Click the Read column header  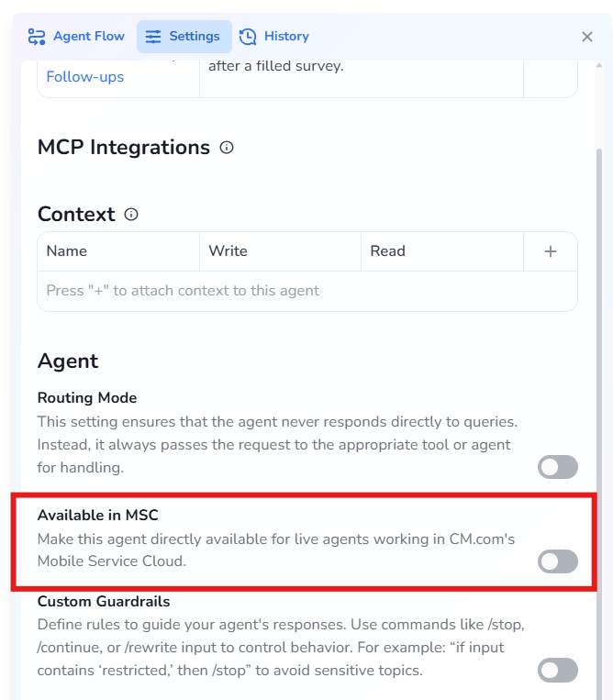tap(387, 251)
